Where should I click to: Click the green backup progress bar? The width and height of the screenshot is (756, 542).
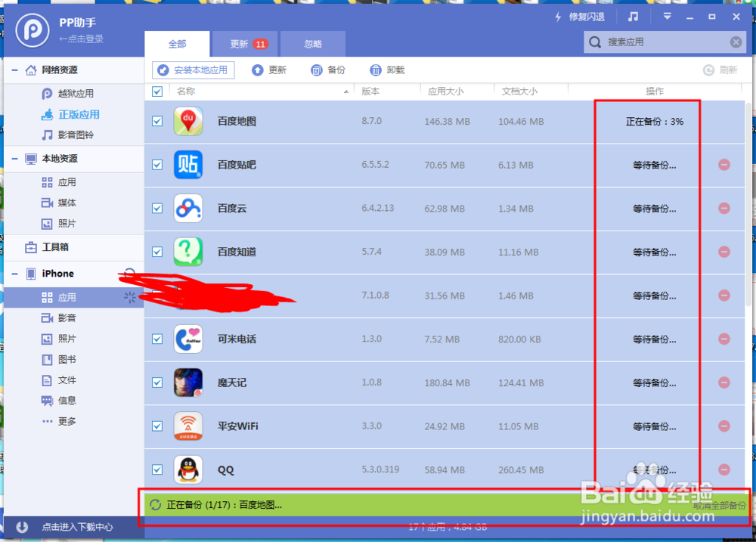[445, 505]
